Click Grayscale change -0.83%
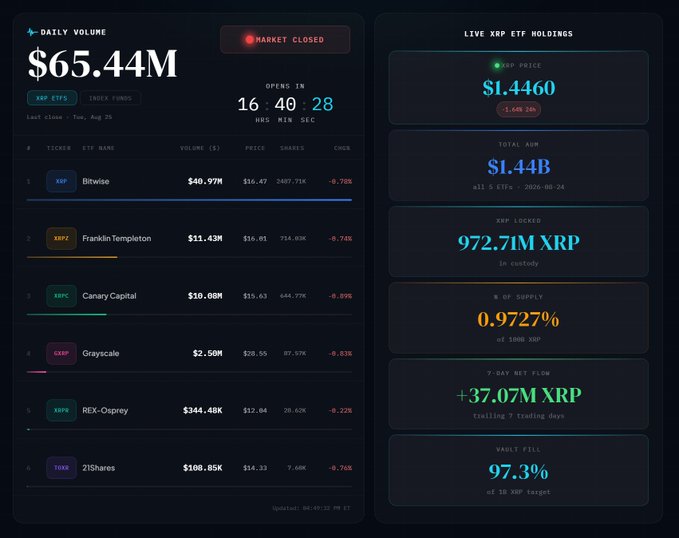Screen dimensions: 679x538 coord(340,353)
